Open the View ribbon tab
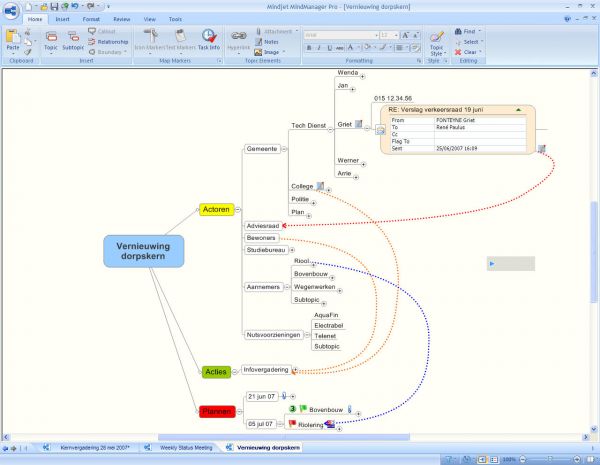 pyautogui.click(x=149, y=19)
